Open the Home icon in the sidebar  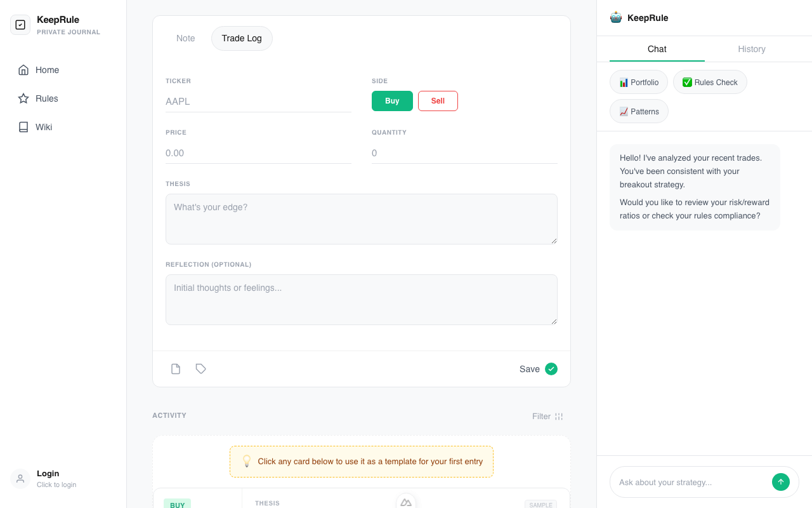pyautogui.click(x=23, y=70)
